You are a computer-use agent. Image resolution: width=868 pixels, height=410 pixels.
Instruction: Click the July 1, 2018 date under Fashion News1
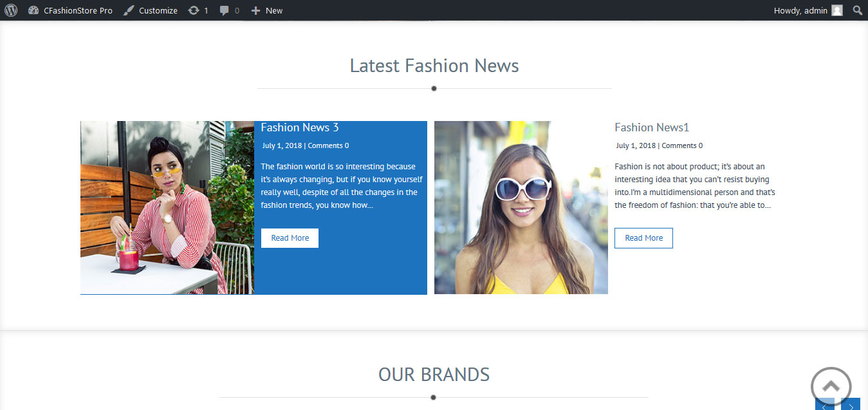click(x=636, y=145)
